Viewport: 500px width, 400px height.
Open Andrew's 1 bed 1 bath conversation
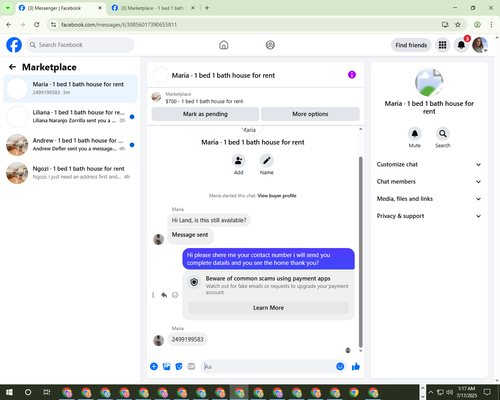pyautogui.click(x=70, y=145)
